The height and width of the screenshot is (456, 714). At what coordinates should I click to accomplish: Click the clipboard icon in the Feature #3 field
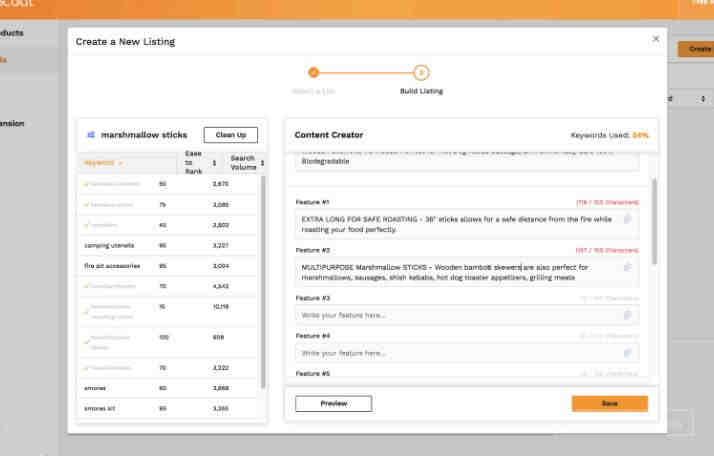[x=627, y=315]
